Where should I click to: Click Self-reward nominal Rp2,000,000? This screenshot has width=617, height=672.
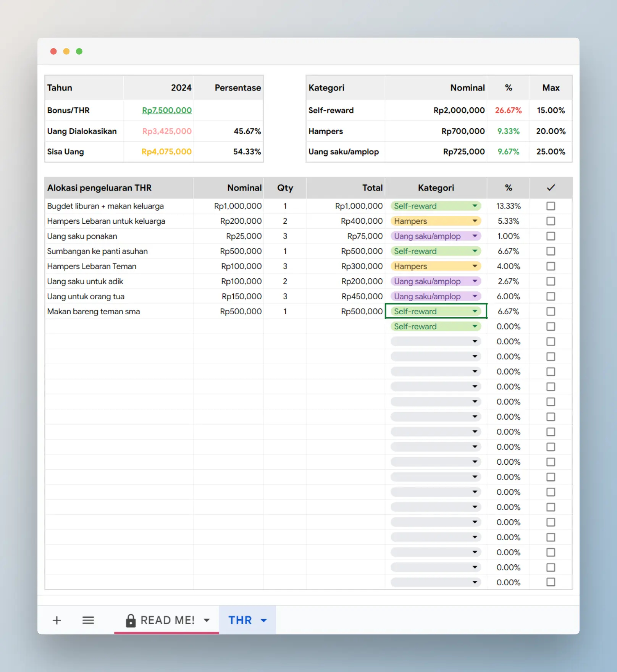click(x=436, y=110)
